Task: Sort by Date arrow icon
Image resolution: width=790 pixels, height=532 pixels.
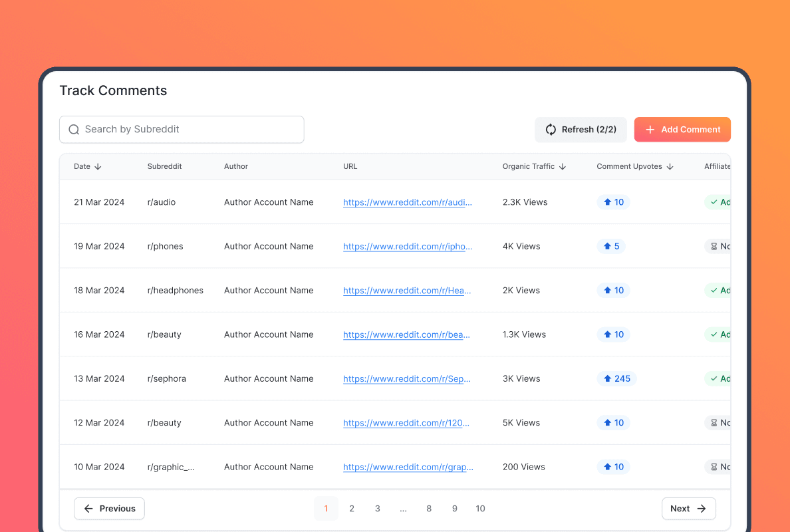Action: pyautogui.click(x=98, y=167)
